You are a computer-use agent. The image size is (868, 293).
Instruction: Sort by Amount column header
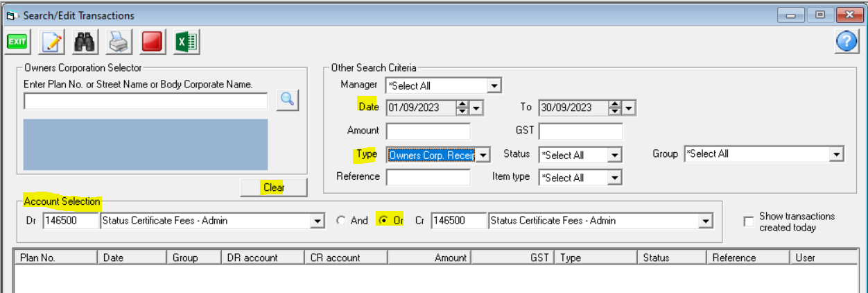(x=429, y=258)
